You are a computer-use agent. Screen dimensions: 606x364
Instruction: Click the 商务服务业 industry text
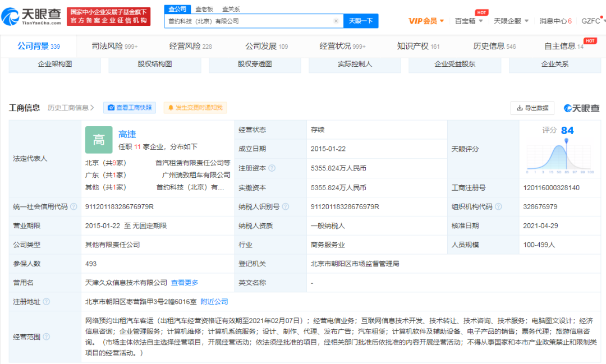[x=328, y=245]
